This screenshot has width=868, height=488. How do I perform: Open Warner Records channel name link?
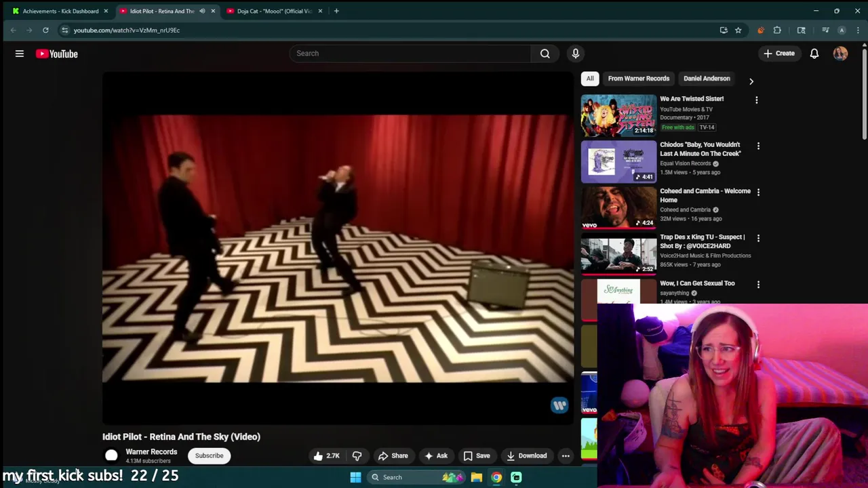point(151,452)
